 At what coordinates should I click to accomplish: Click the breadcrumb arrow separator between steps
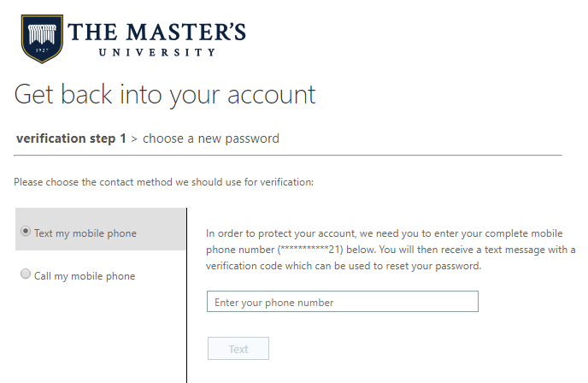(134, 139)
